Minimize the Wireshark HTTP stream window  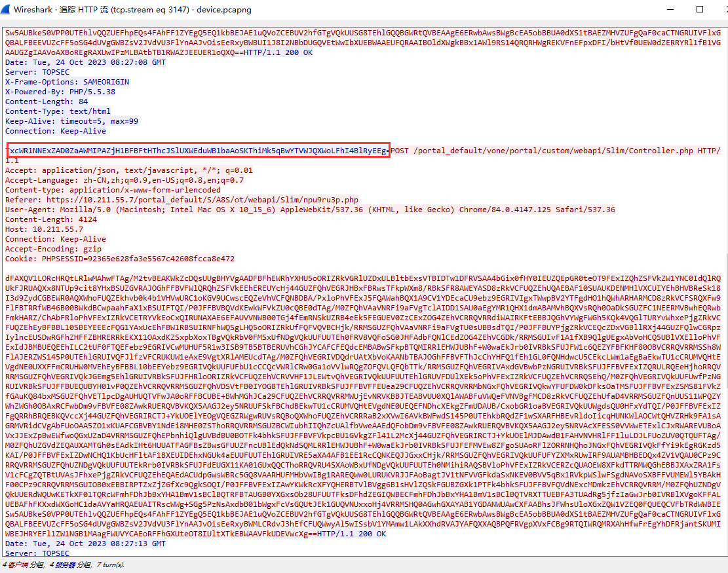pyautogui.click(x=670, y=9)
